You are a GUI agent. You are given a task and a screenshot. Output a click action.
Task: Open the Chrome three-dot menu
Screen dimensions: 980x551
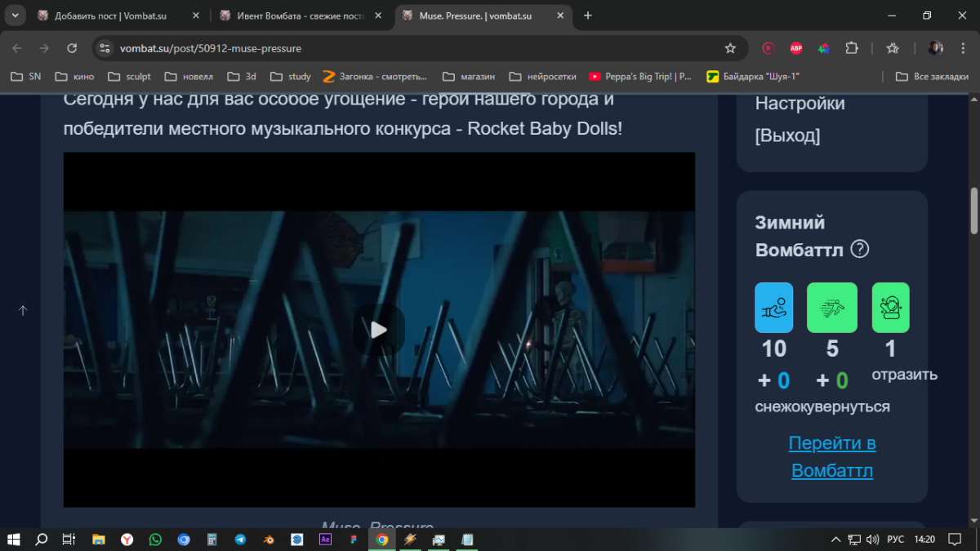[964, 48]
